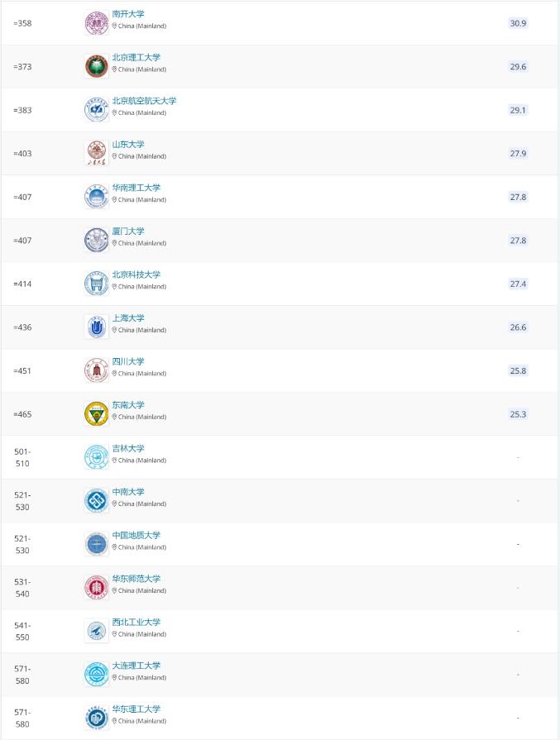Click the Southeast University logo badge

[97, 410]
